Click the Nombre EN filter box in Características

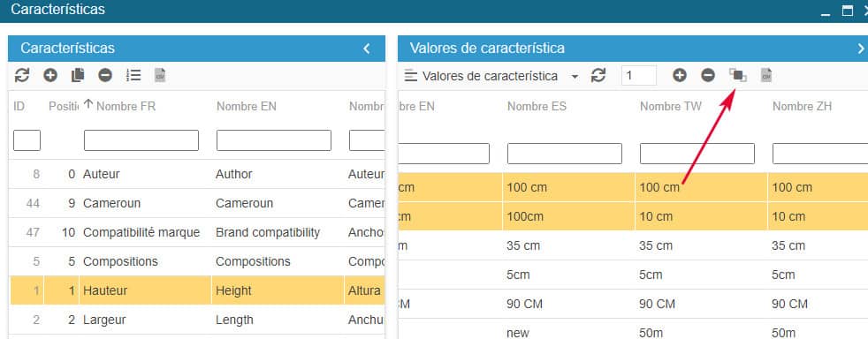(x=274, y=140)
